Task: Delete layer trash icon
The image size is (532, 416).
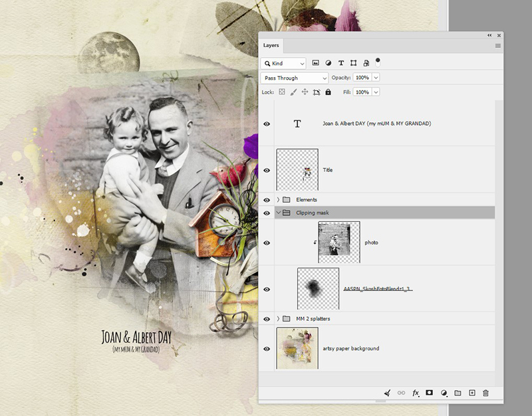Action: 486,393
